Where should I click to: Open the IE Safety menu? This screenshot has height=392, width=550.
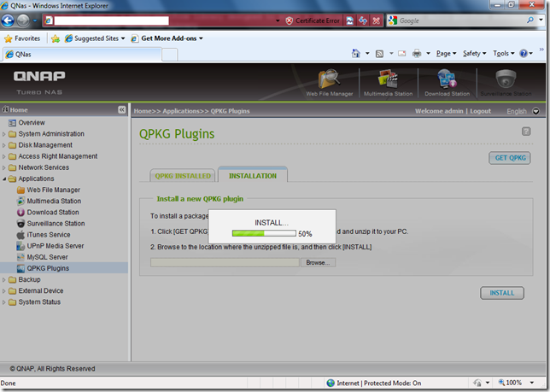click(475, 54)
